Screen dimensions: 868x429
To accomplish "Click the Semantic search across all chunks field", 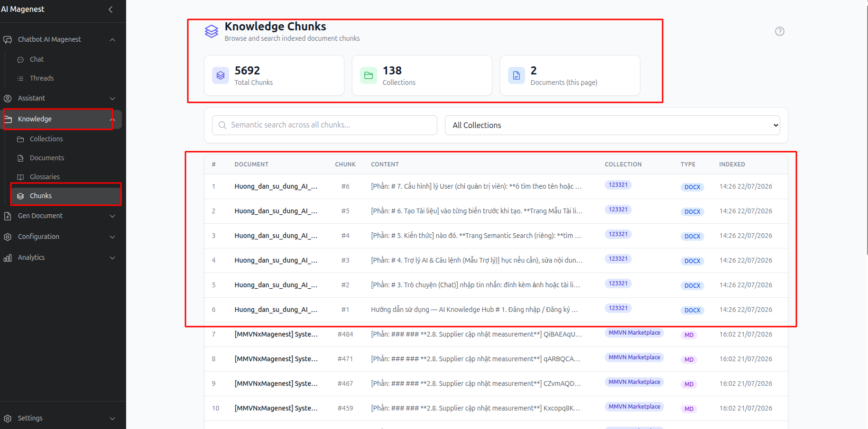I will coord(324,125).
